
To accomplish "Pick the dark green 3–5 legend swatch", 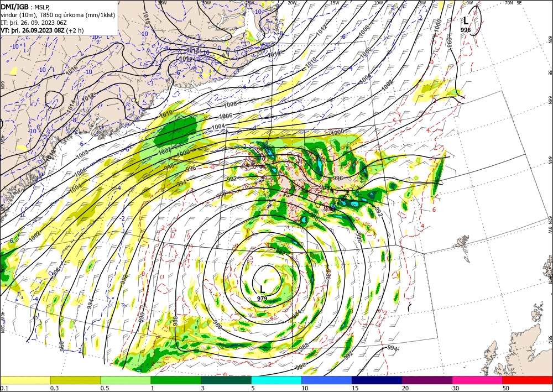I will click(226, 380).
